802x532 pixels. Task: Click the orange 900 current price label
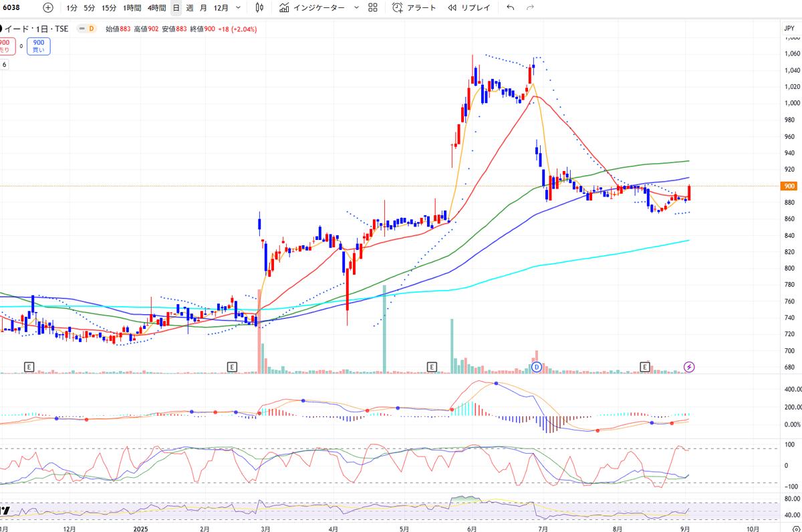(789, 186)
